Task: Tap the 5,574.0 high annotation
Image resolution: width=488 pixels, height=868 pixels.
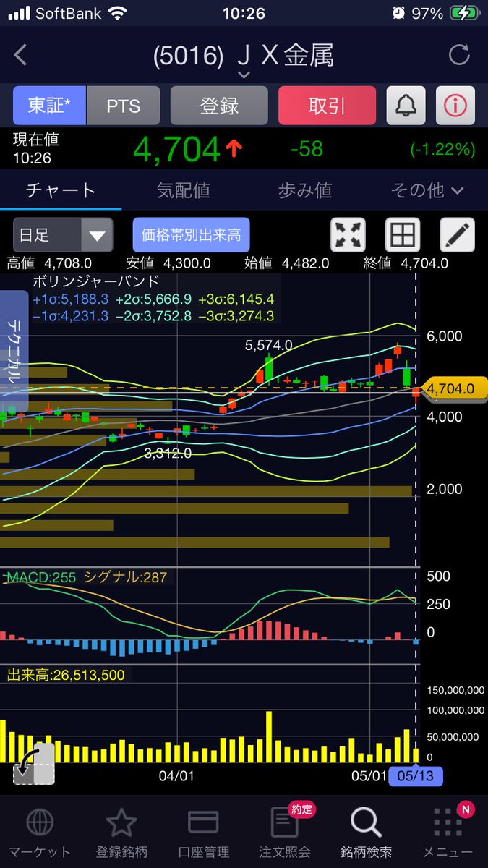Action: tap(268, 346)
